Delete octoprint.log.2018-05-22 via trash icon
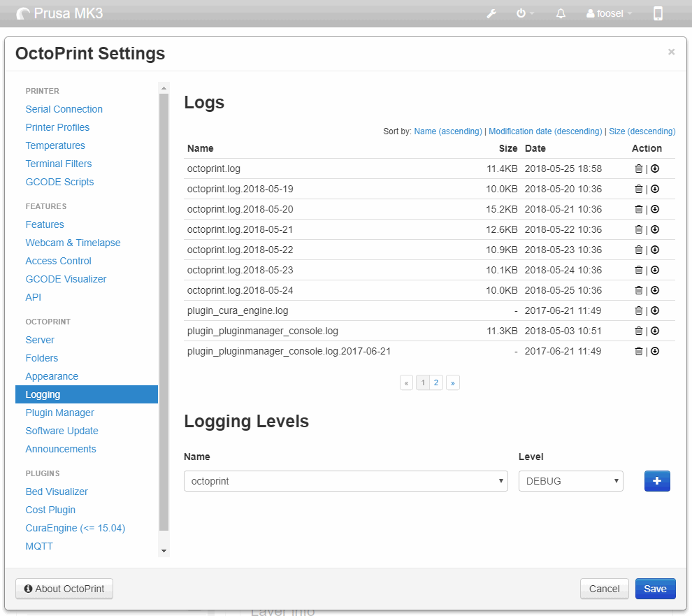692x616 pixels. pyautogui.click(x=639, y=250)
